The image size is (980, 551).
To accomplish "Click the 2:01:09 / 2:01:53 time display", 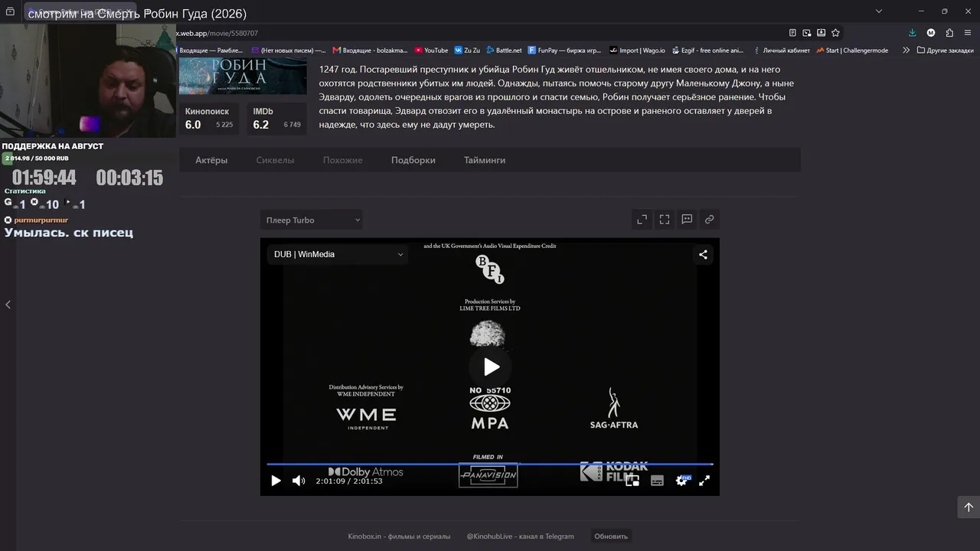I will pos(349,481).
